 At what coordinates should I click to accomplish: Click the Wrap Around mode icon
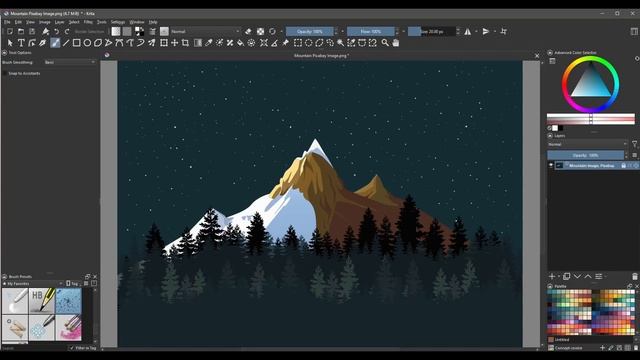(504, 31)
